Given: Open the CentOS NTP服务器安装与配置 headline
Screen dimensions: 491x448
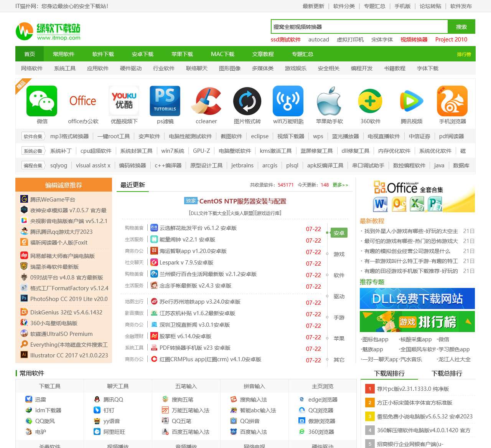Looking at the screenshot, I should point(242,201).
